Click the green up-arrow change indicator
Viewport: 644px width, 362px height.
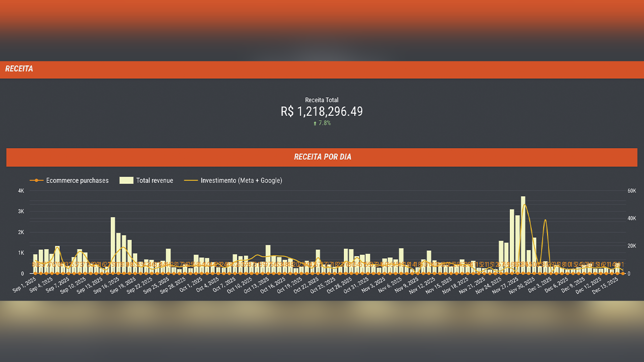315,123
